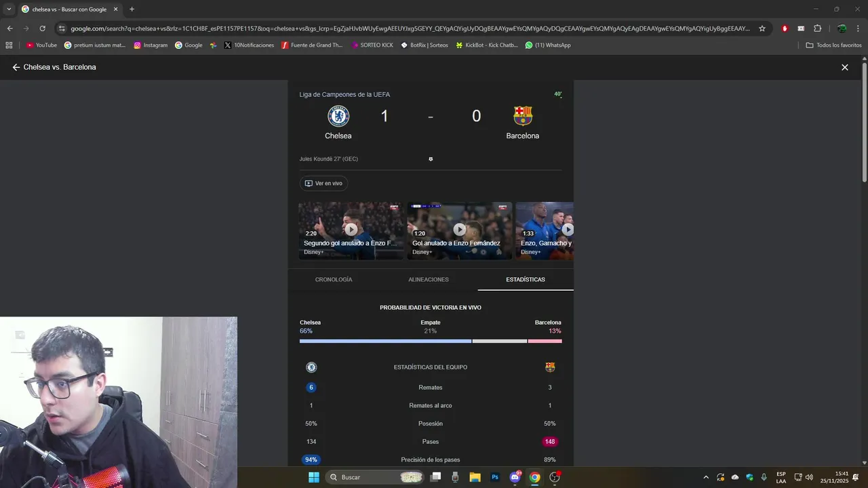Click the Chelsea icon in team statistics header
The image size is (868, 488).
[311, 367]
